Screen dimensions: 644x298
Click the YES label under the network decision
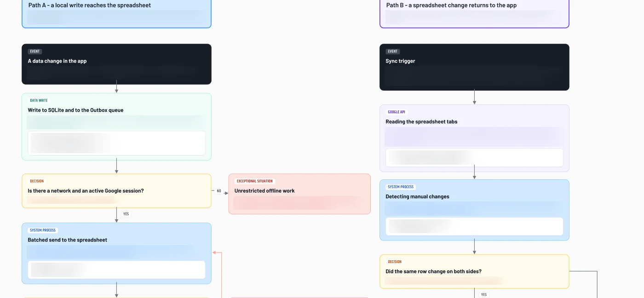126,214
